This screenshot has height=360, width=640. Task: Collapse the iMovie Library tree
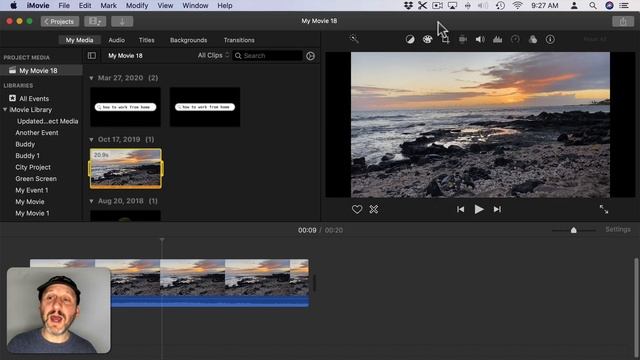coord(5,110)
